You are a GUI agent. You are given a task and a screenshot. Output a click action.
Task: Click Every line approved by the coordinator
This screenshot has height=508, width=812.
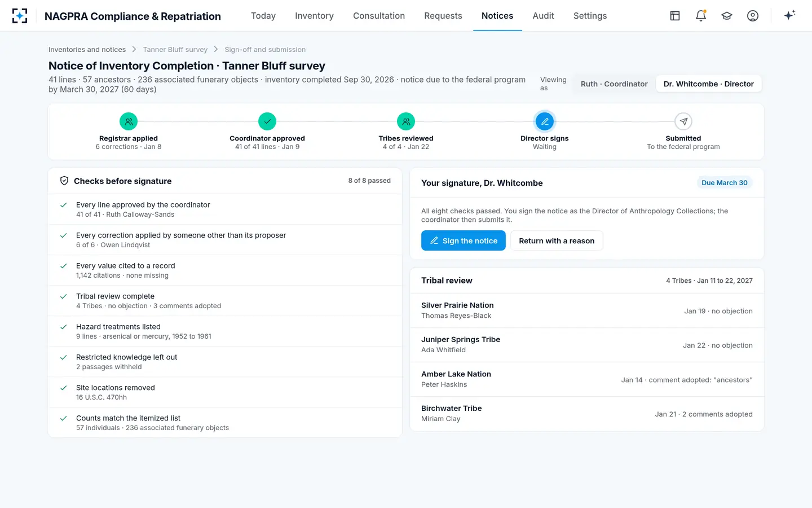click(225, 209)
